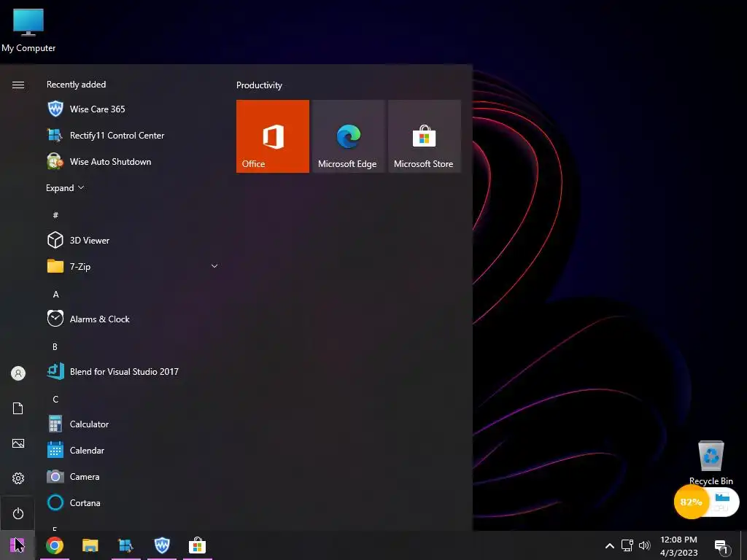Click the Productivity group title
The image size is (747, 560).
click(x=259, y=85)
